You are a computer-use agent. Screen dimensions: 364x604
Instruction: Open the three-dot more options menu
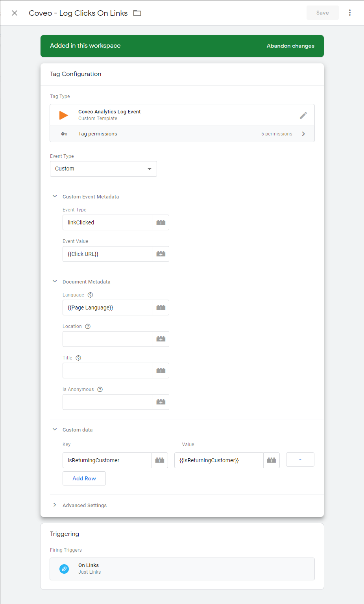(349, 13)
